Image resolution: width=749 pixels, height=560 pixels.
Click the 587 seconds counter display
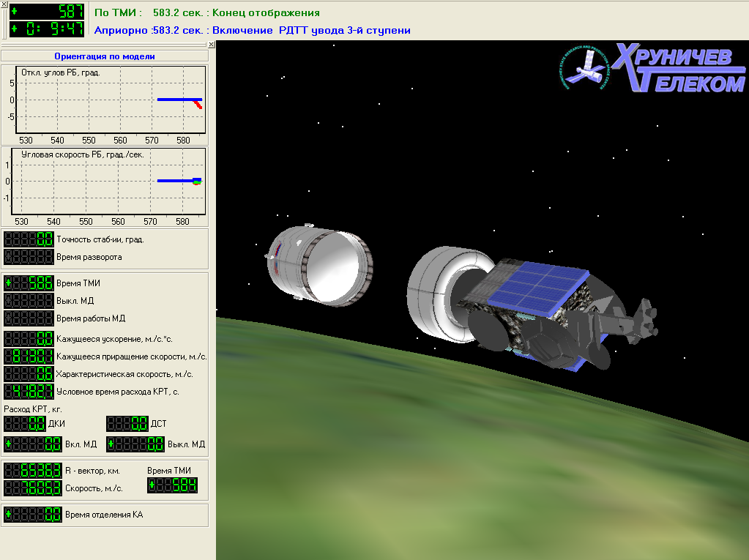48,12
